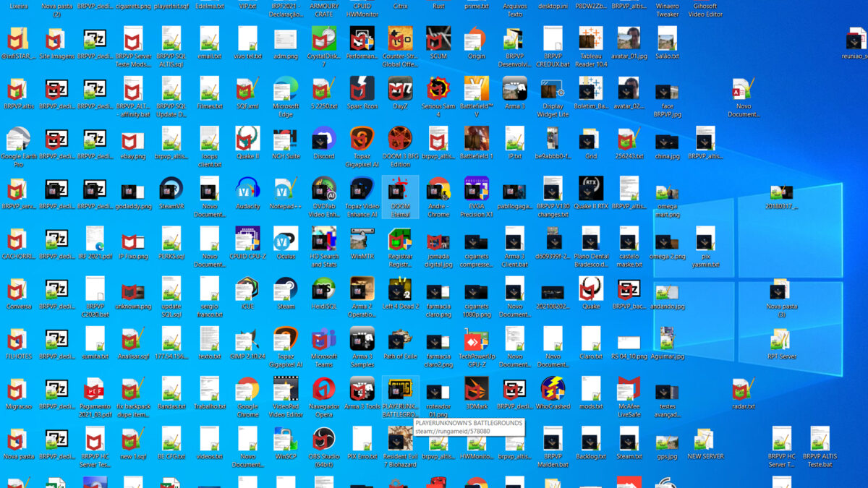
Task: Open VideoPad Video Editor shortcut
Action: pyautogui.click(x=286, y=388)
